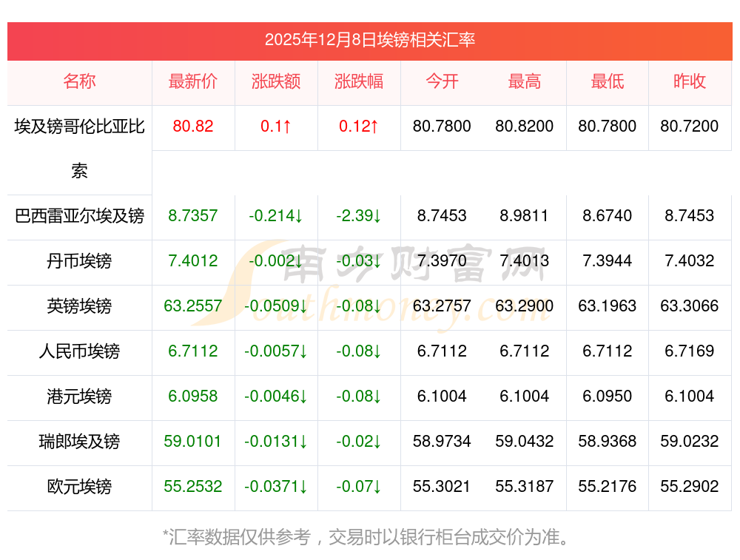Click the table title 2025年12月8日埃镑相关汇率
This screenshot has height=560, width=740.
[369, 41]
